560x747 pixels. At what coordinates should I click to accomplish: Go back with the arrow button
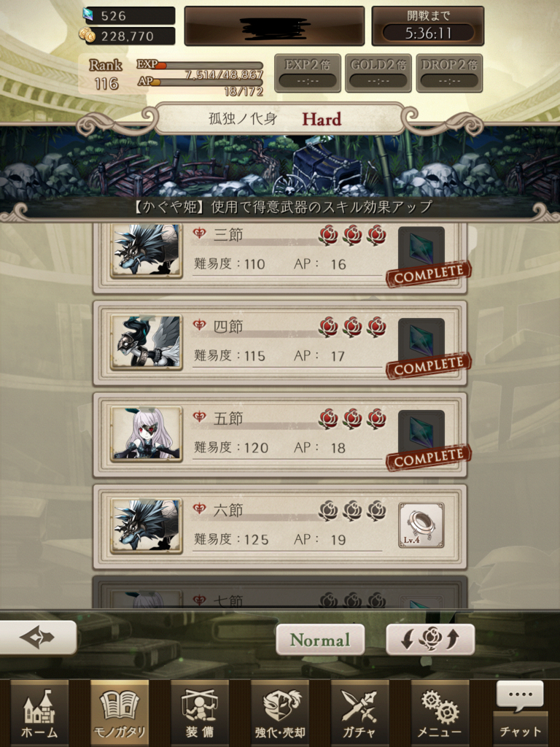pos(38,638)
